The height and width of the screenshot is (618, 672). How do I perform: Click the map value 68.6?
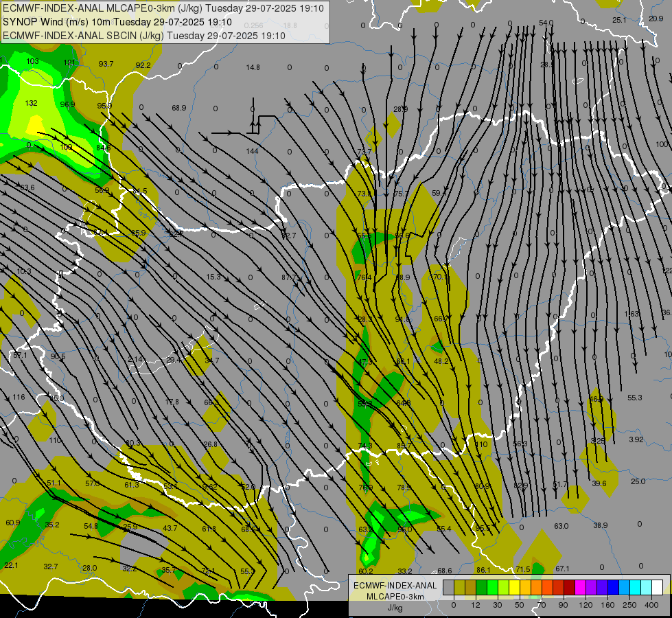tap(444, 571)
